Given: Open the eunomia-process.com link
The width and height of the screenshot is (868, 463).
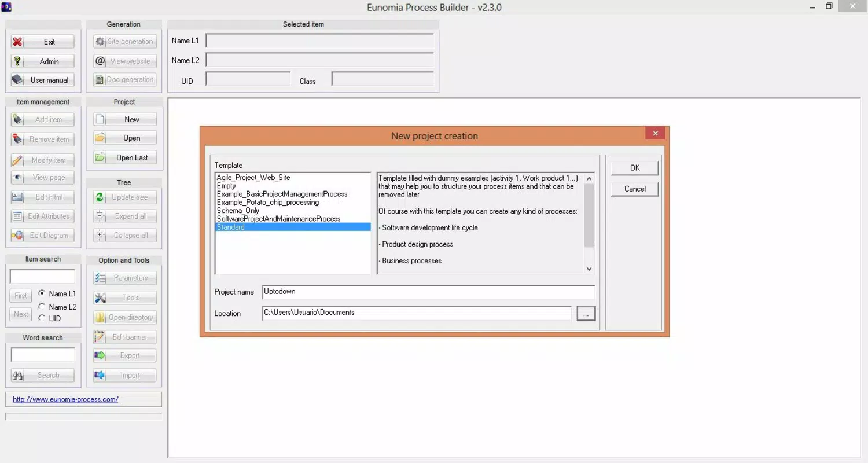Looking at the screenshot, I should coord(65,399).
